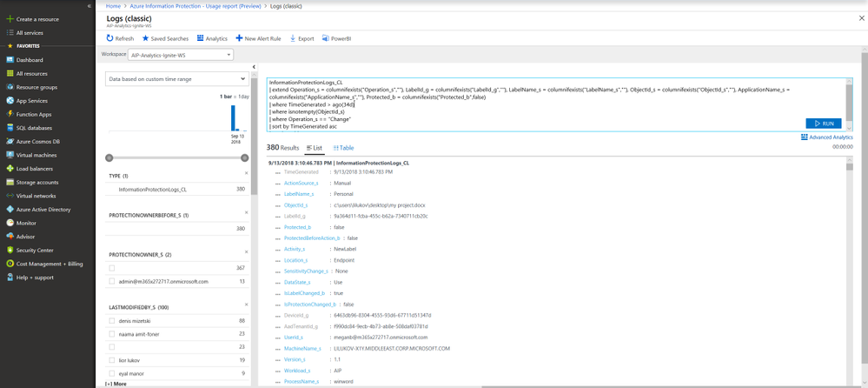The image size is (868, 388).
Task: Open the Security Center shield icon
Action: pos(10,250)
